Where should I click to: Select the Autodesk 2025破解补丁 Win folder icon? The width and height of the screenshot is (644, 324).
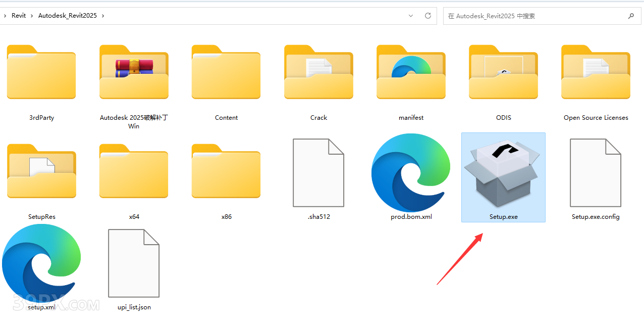134,72
